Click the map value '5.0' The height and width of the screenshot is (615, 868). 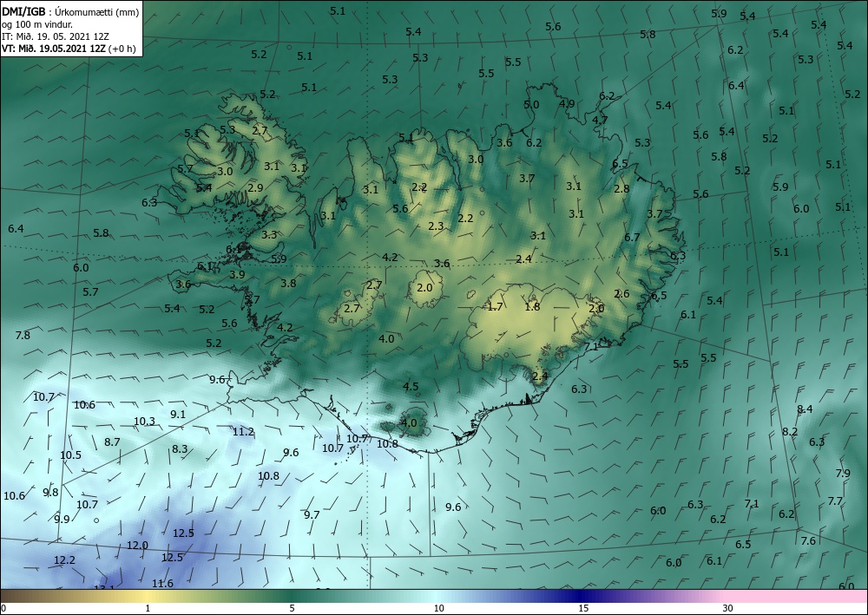[x=531, y=105]
